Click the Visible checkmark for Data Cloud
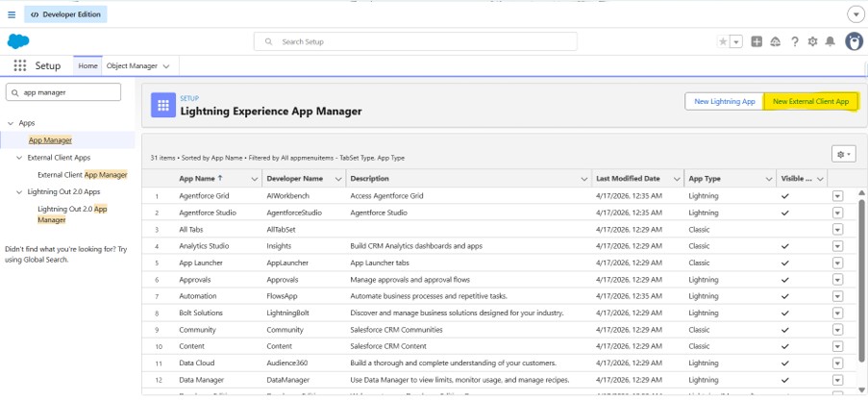Screen dimensions: 868x401 pos(785,363)
